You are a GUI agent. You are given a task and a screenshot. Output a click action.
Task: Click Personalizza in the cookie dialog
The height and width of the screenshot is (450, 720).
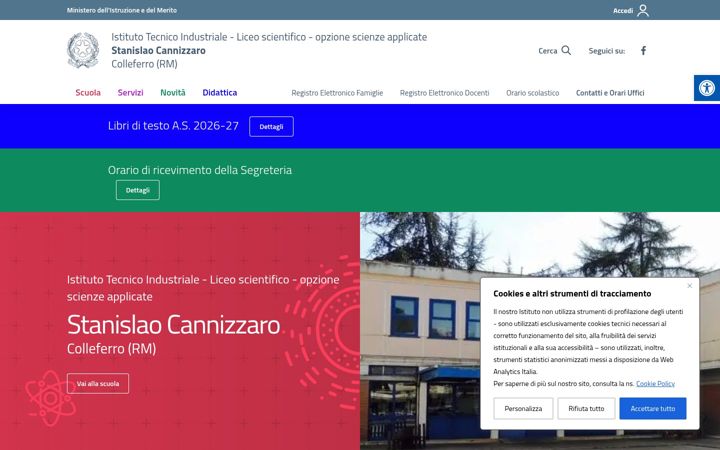pos(523,408)
